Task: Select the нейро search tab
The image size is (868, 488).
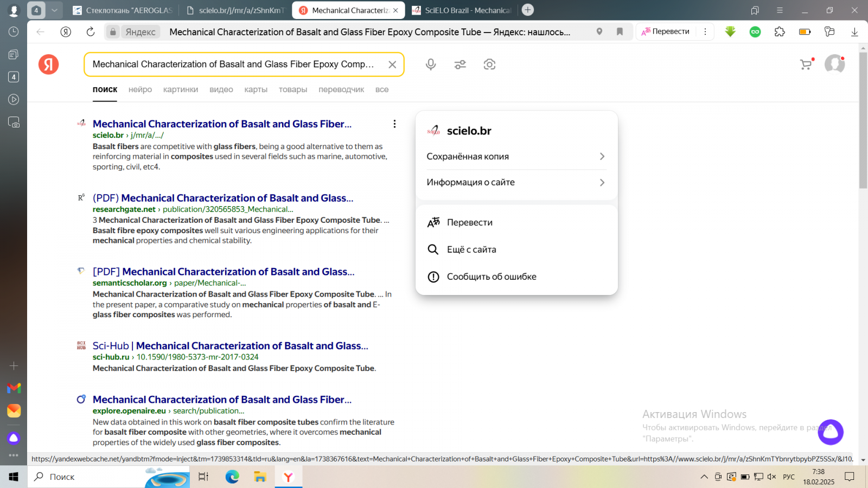Action: pos(140,89)
